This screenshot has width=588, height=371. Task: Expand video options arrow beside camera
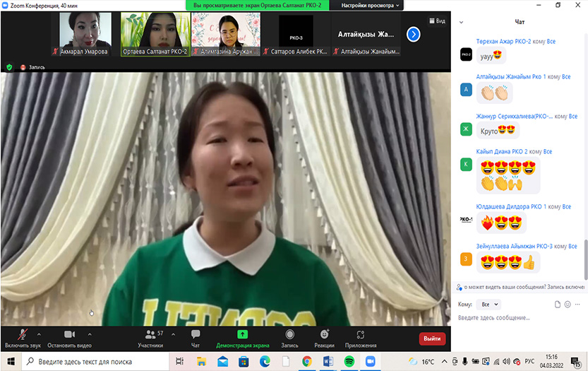click(x=90, y=334)
